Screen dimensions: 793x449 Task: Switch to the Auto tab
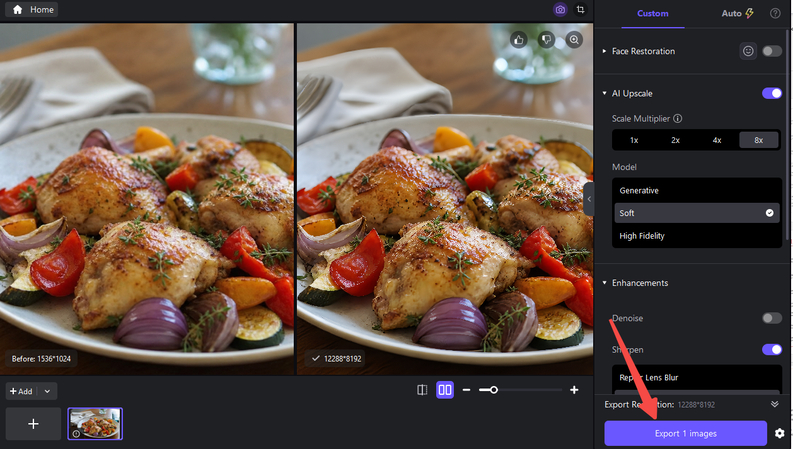(731, 14)
